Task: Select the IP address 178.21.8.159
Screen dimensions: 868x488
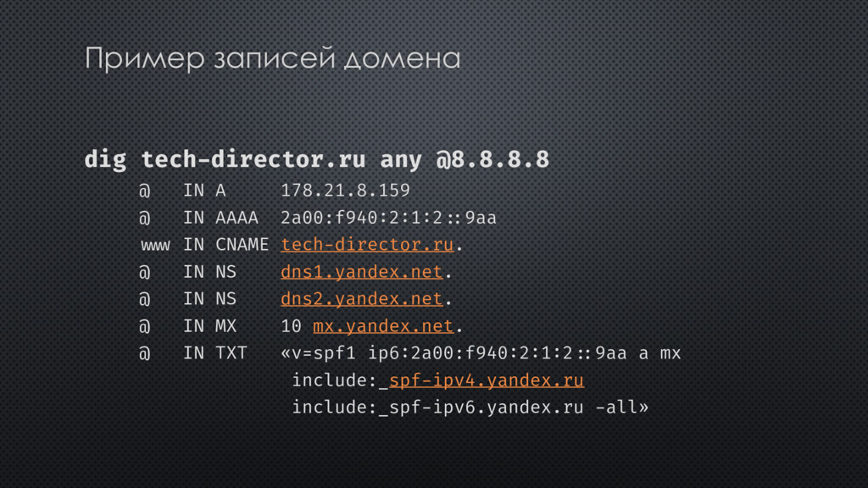Action: point(346,191)
